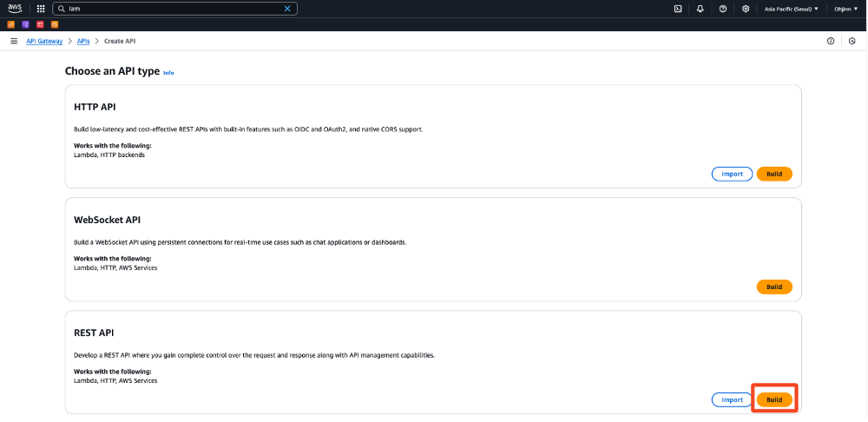Open the Services grid menu
This screenshot has width=868, height=422.
click(x=41, y=9)
